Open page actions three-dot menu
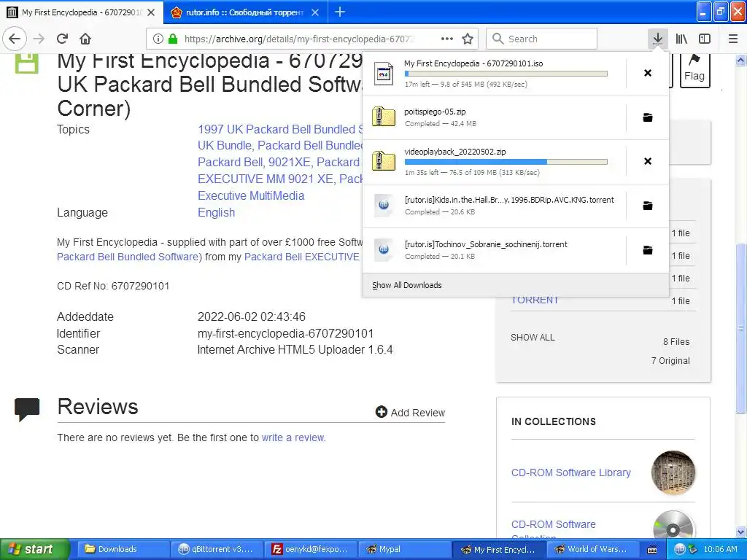This screenshot has height=560, width=747. click(x=447, y=39)
